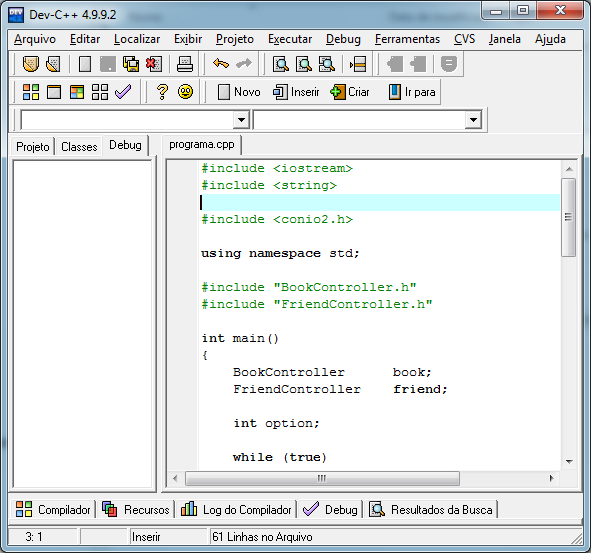
Task: Undo the last edit with arrow icon
Action: (x=221, y=63)
